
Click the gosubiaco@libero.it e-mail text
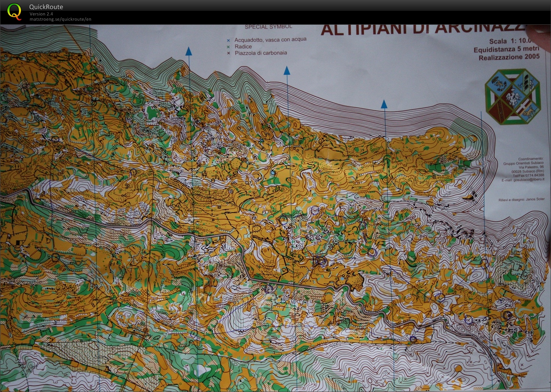coord(529,180)
